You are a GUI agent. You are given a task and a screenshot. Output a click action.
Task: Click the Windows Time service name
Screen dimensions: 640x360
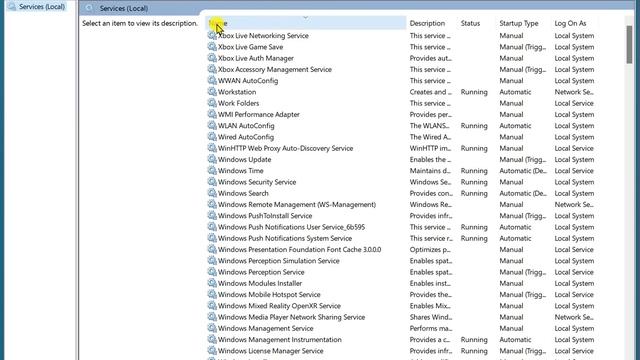pos(240,171)
